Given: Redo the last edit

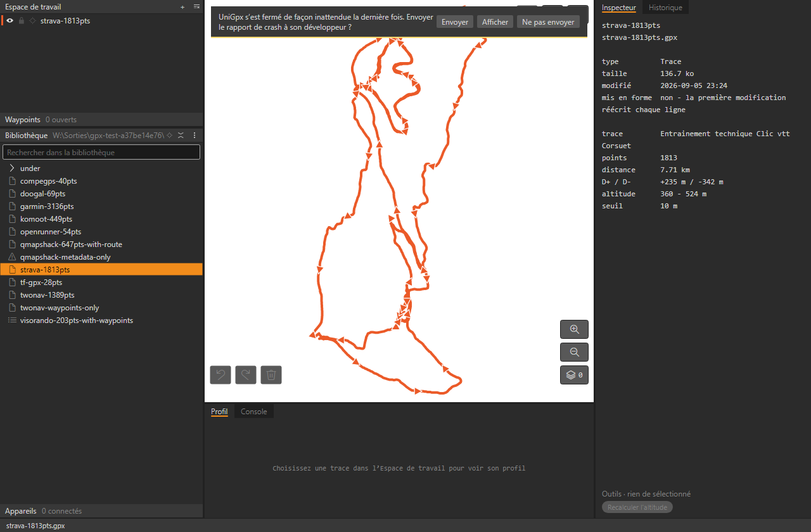Looking at the screenshot, I should [x=246, y=375].
